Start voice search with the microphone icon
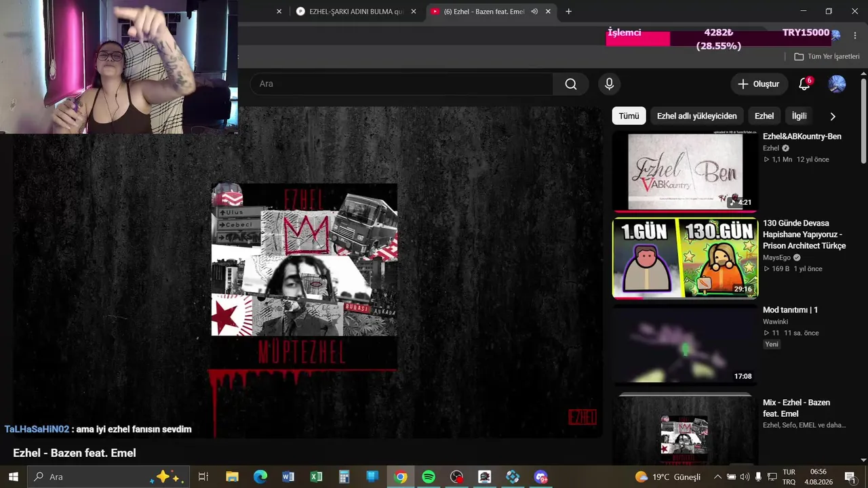Screen dimensions: 868x488 [609, 84]
